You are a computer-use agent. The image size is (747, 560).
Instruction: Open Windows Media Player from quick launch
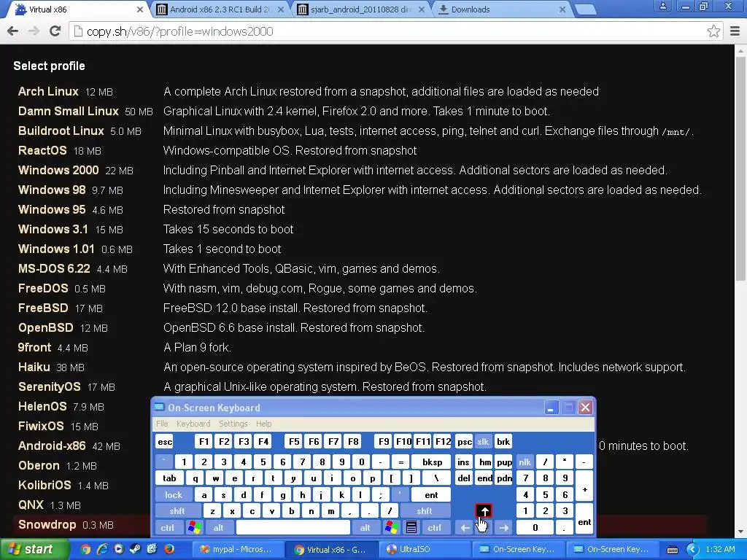[x=119, y=549]
